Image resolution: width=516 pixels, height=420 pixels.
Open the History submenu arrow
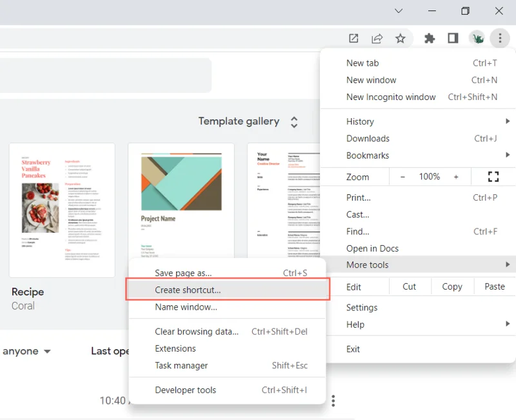tap(508, 121)
